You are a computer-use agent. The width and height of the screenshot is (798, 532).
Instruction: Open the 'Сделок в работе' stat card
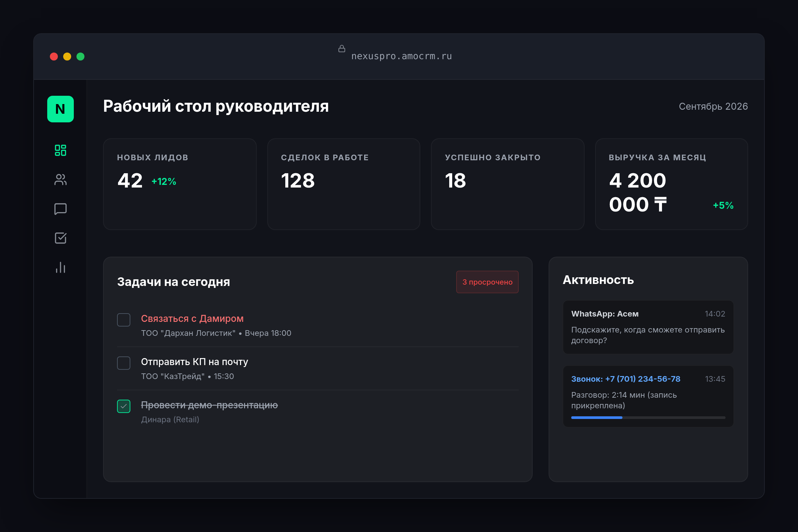343,184
